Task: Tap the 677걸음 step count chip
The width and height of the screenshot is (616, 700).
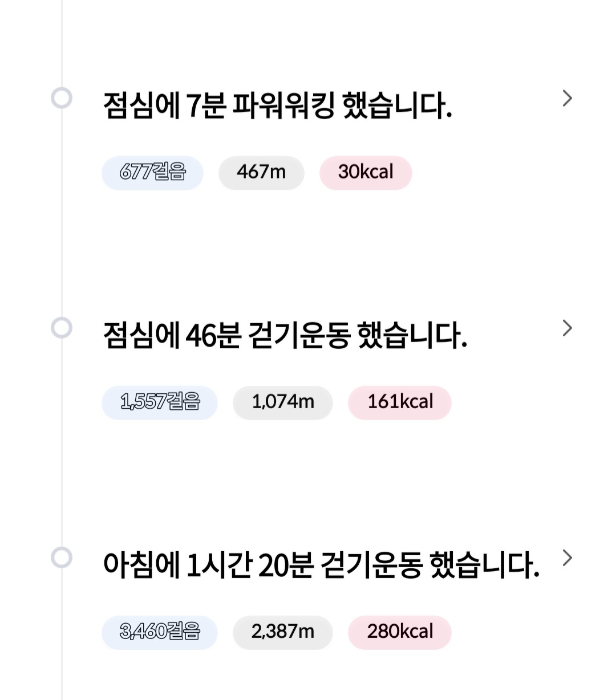Action: tap(152, 172)
